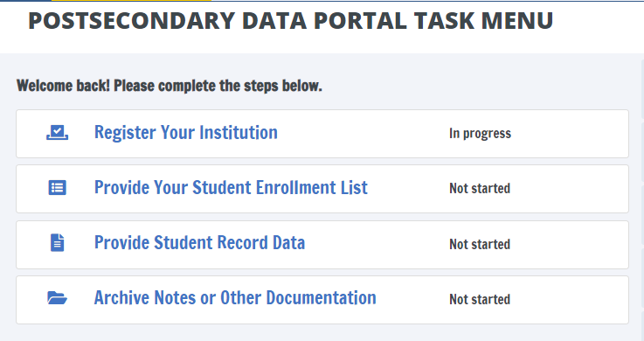This screenshot has width=644, height=341.
Task: Click the open folder icon for Archive Notes
Action: tap(57, 298)
